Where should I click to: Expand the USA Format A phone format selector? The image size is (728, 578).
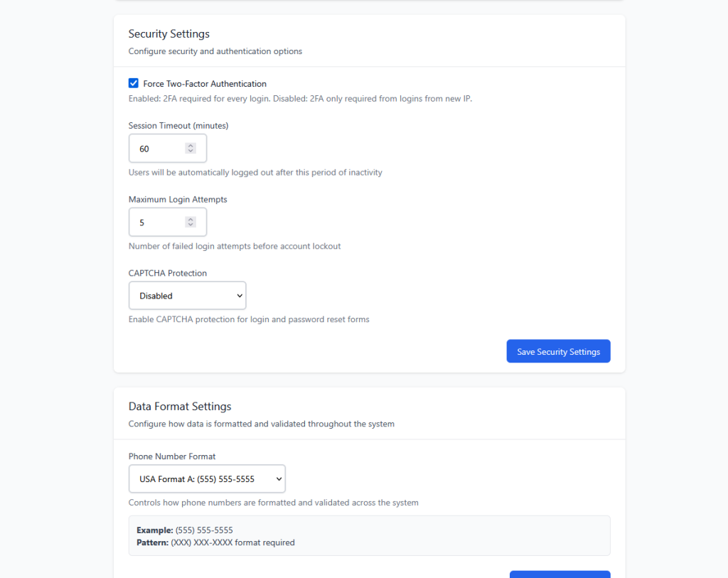click(x=206, y=478)
